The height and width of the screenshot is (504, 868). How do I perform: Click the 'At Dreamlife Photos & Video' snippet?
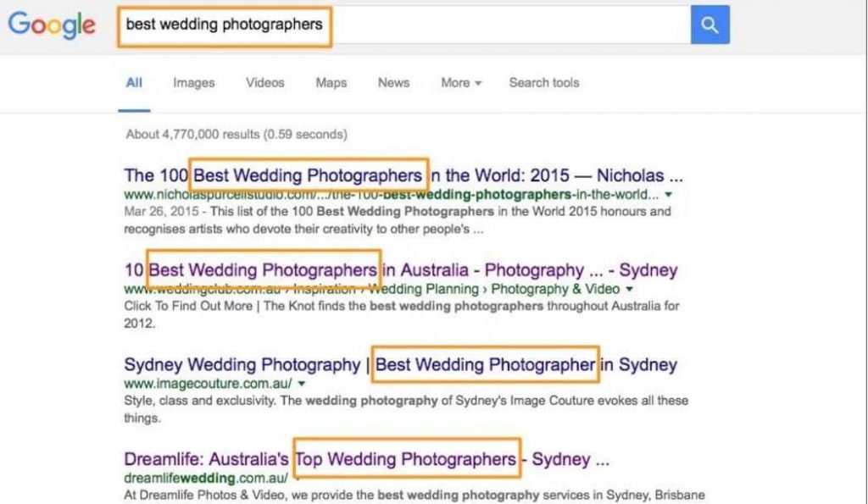tap(414, 496)
